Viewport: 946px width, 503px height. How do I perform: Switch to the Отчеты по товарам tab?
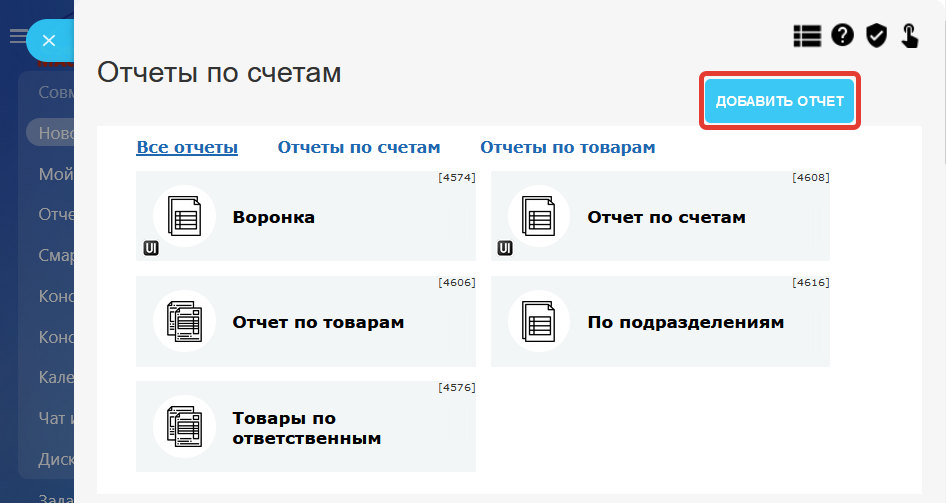point(567,148)
